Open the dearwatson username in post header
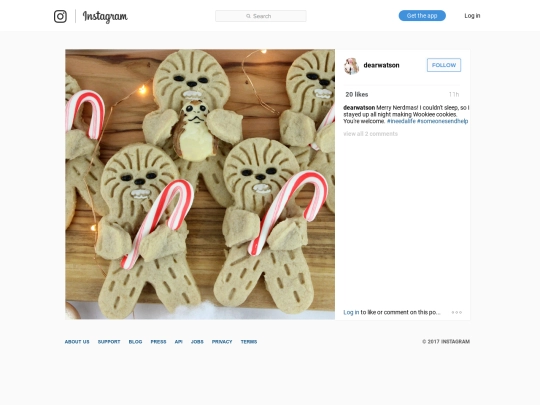This screenshot has height=405, width=540. (x=381, y=65)
